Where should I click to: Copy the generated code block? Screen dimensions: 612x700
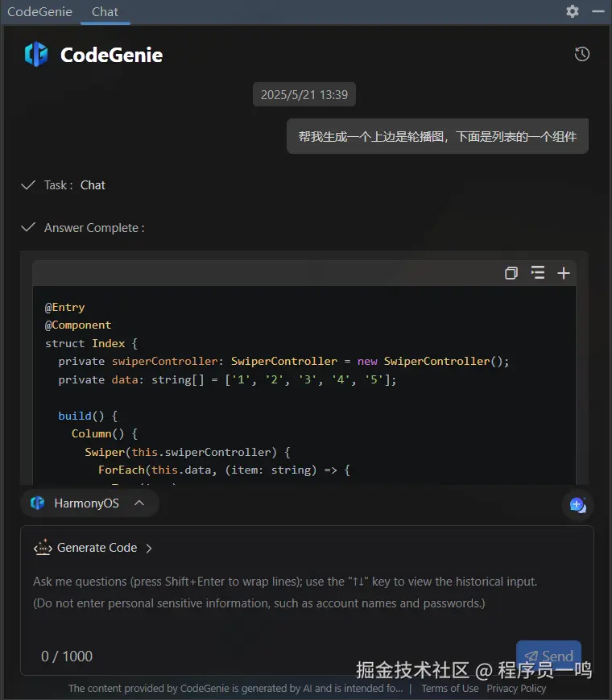coord(511,273)
